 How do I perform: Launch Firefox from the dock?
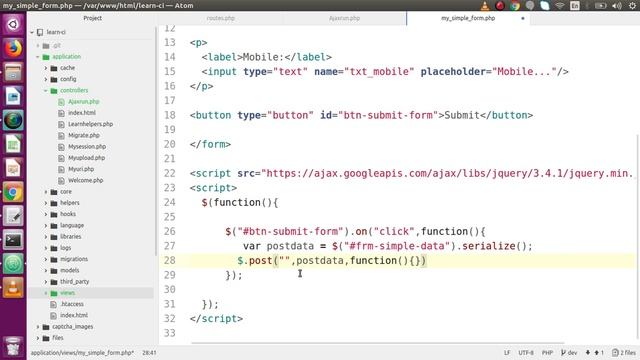coord(13,49)
